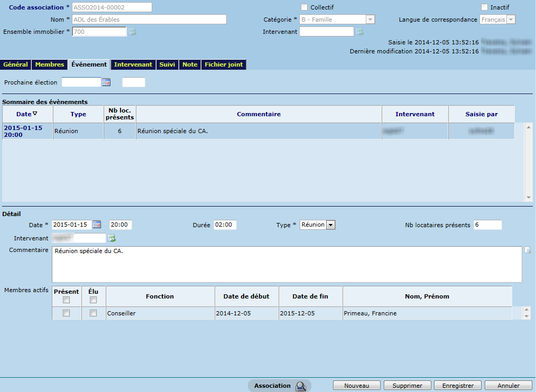Click the Enregistrer button
This screenshot has width=536, height=392.
458,386
